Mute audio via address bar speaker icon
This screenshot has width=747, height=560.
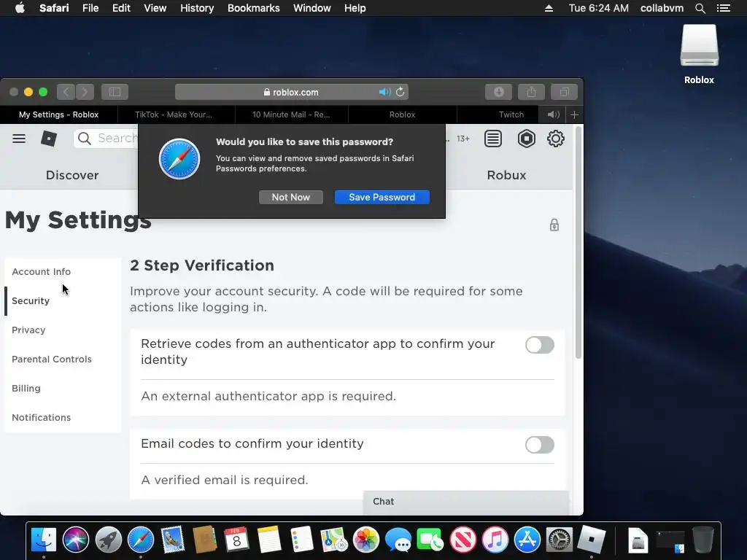tap(385, 92)
